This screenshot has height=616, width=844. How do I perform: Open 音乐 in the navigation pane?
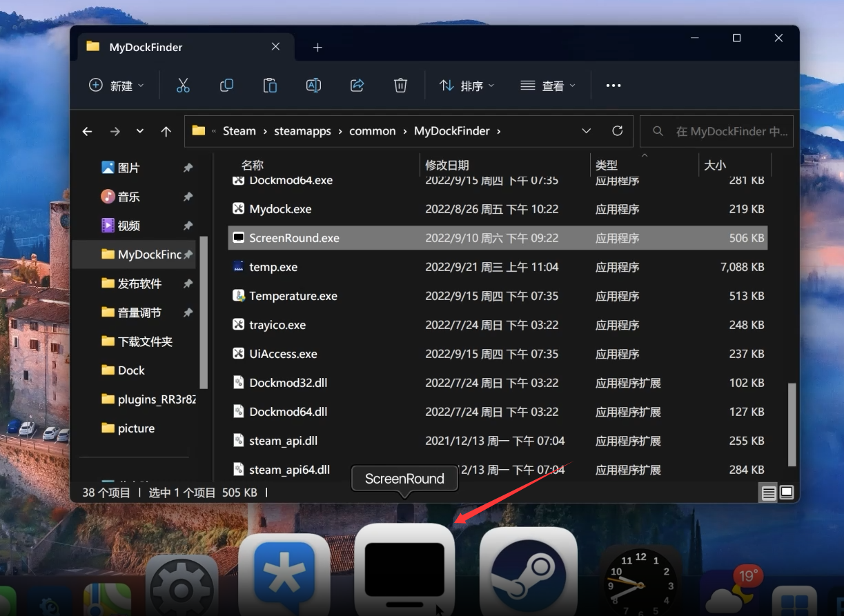click(128, 197)
